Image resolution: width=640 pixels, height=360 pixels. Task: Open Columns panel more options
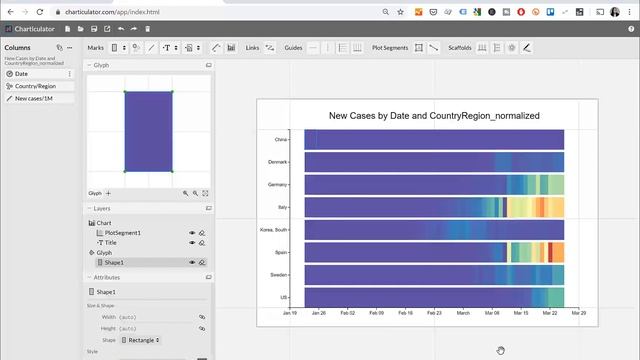(70, 48)
